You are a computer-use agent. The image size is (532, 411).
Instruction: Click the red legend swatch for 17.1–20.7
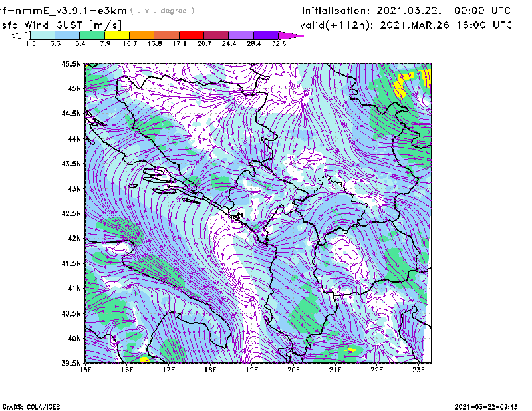(x=192, y=35)
